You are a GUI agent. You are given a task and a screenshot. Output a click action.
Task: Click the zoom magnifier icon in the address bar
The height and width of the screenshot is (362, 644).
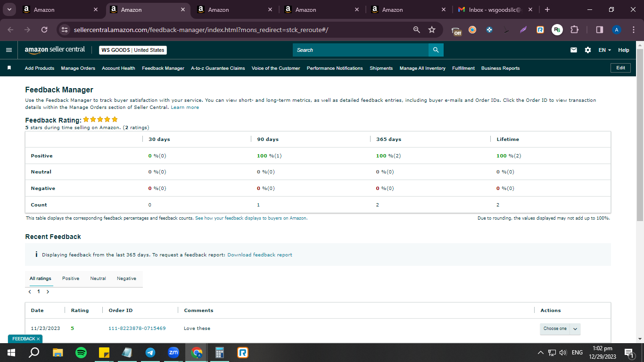tap(416, 30)
